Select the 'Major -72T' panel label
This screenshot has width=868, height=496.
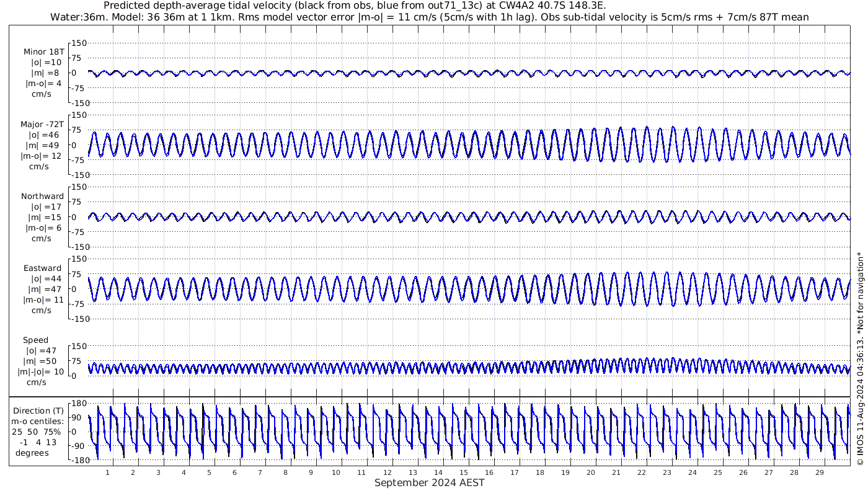42,124
